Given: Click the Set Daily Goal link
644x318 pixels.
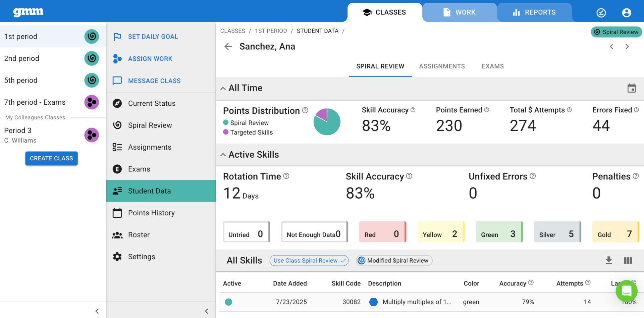Looking at the screenshot, I should point(153,37).
